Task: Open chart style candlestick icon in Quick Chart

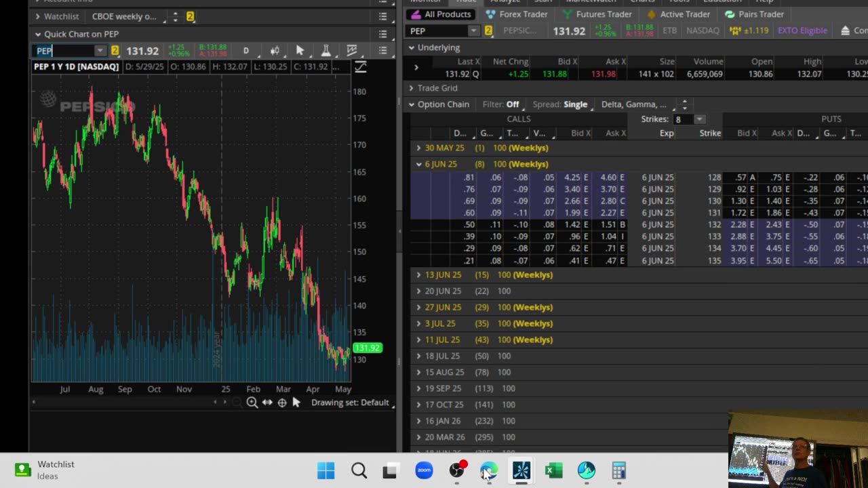Action: coord(275,51)
